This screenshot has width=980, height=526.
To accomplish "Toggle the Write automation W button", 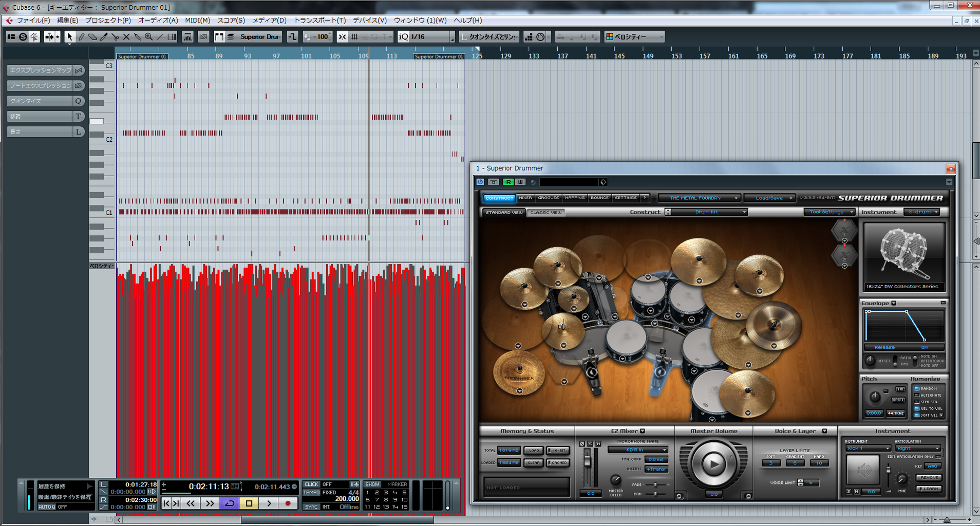I will pyautogui.click(x=520, y=182).
